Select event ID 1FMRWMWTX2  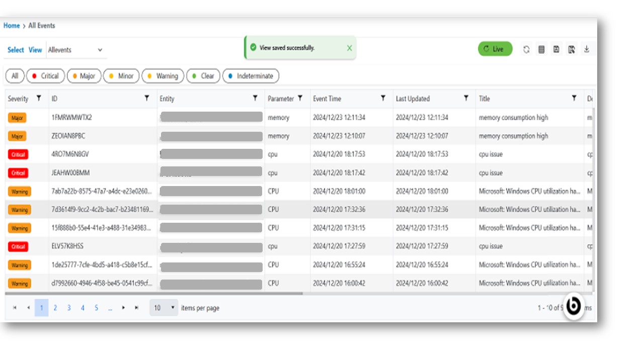pos(71,118)
